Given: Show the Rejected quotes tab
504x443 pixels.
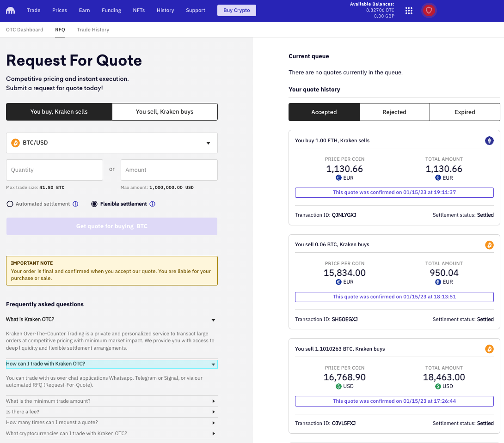Looking at the screenshot, I should pos(394,112).
